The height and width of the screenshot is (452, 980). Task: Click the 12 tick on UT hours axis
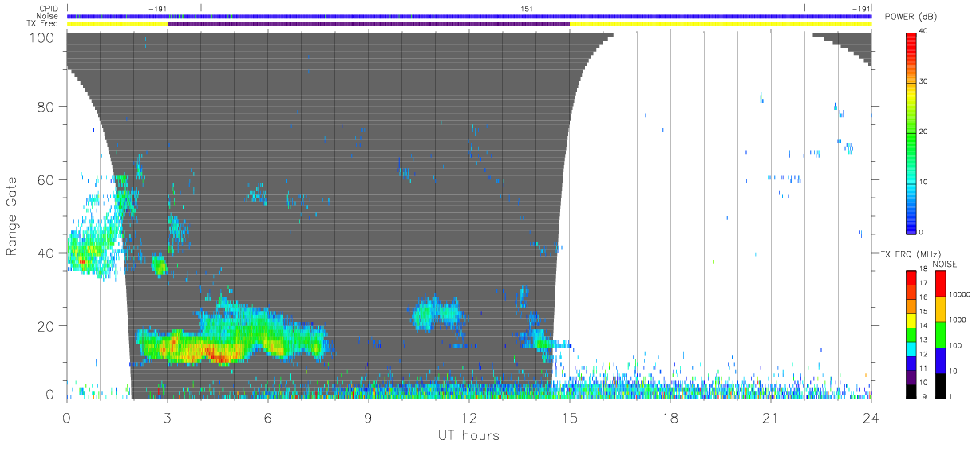(x=469, y=417)
